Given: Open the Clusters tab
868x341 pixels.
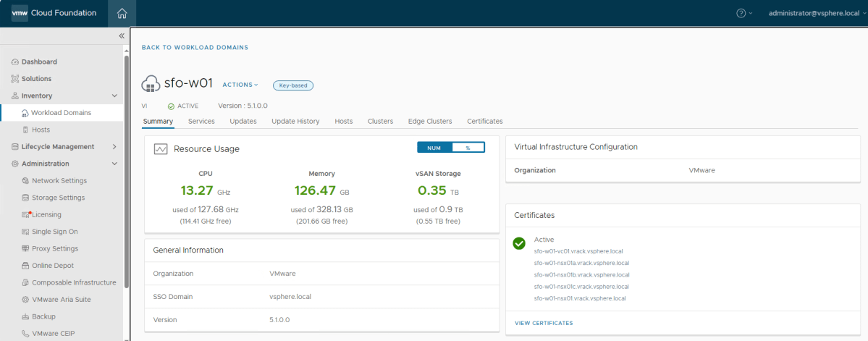Looking at the screenshot, I should pyautogui.click(x=380, y=121).
